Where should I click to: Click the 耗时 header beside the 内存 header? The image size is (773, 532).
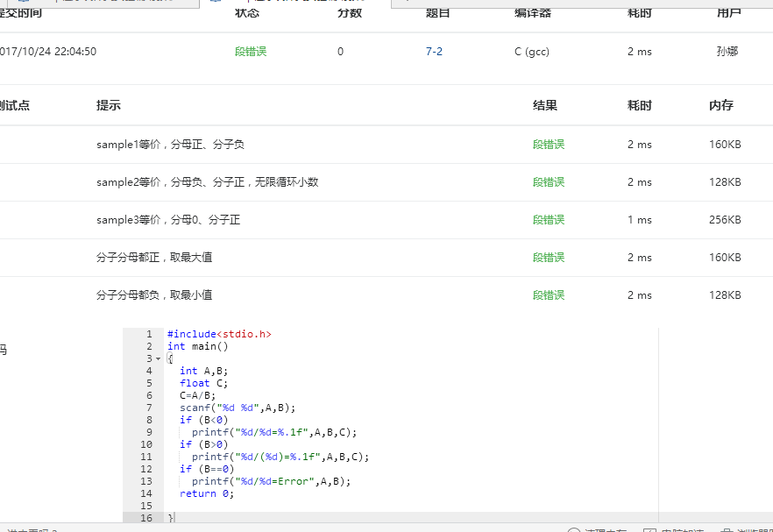tap(640, 105)
